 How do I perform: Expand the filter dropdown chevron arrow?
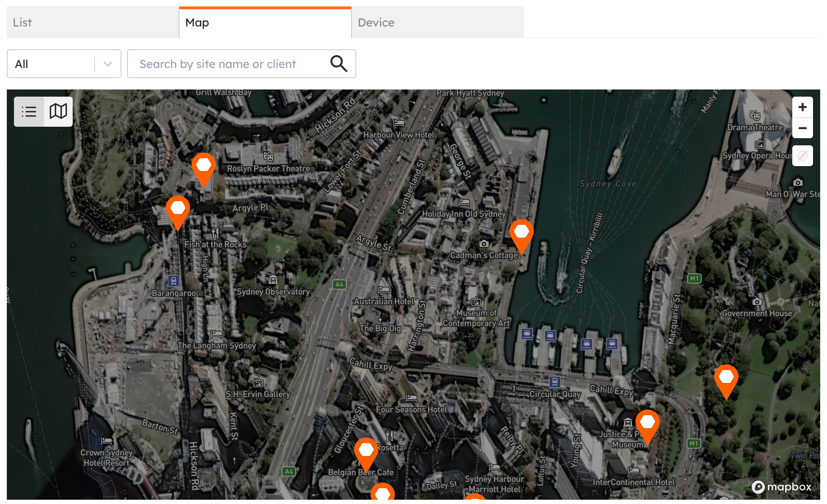click(x=108, y=64)
